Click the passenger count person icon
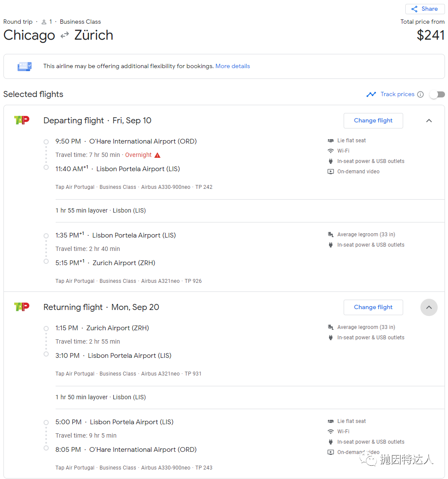Viewport: 448px width, 479px height. click(x=44, y=22)
